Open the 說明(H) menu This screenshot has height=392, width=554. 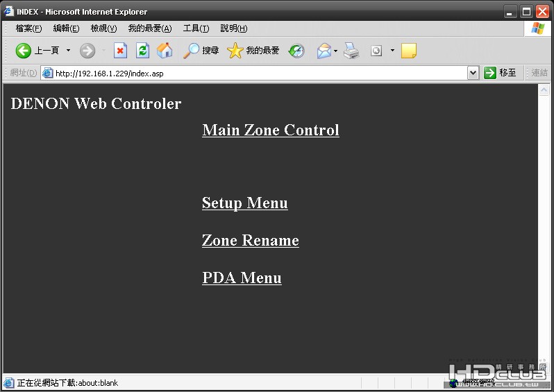[233, 28]
